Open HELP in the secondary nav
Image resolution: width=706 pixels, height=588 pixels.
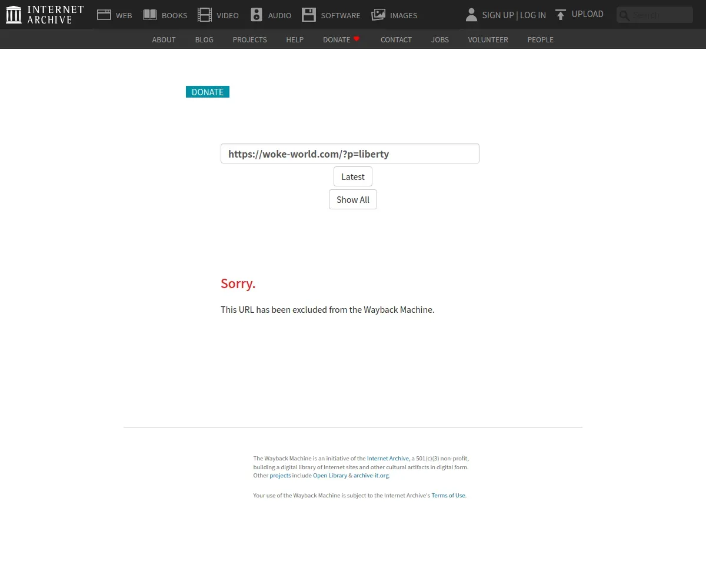[x=295, y=39]
